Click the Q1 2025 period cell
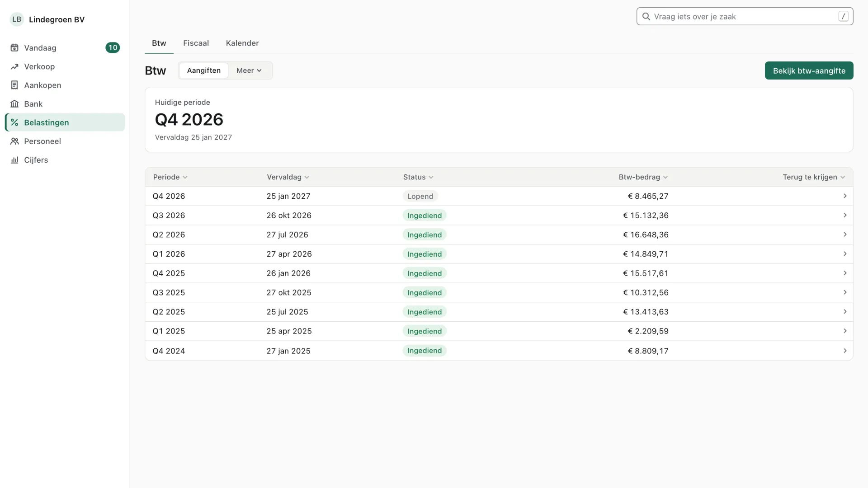This screenshot has height=488, width=868. (x=169, y=331)
